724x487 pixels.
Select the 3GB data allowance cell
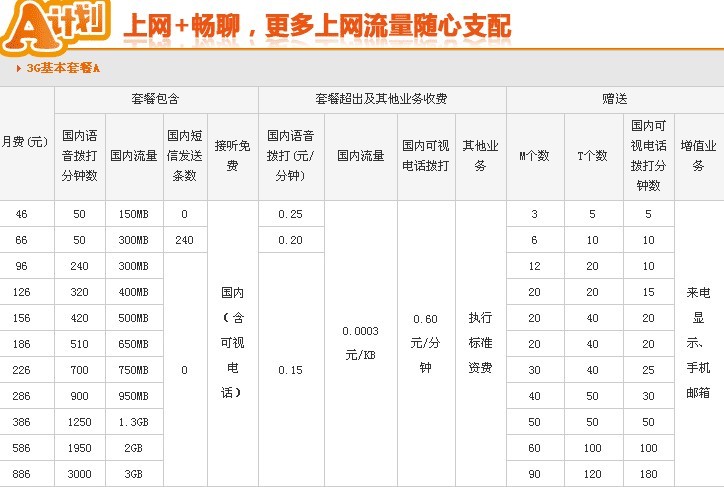133,473
